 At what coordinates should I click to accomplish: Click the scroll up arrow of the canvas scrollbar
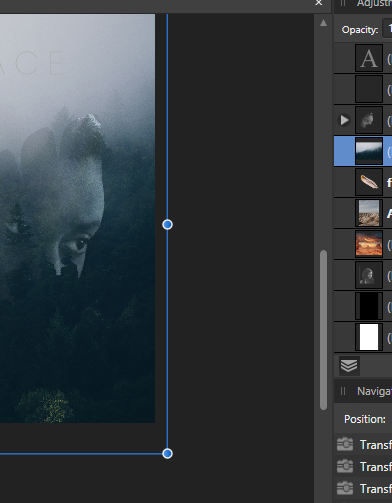(x=323, y=23)
